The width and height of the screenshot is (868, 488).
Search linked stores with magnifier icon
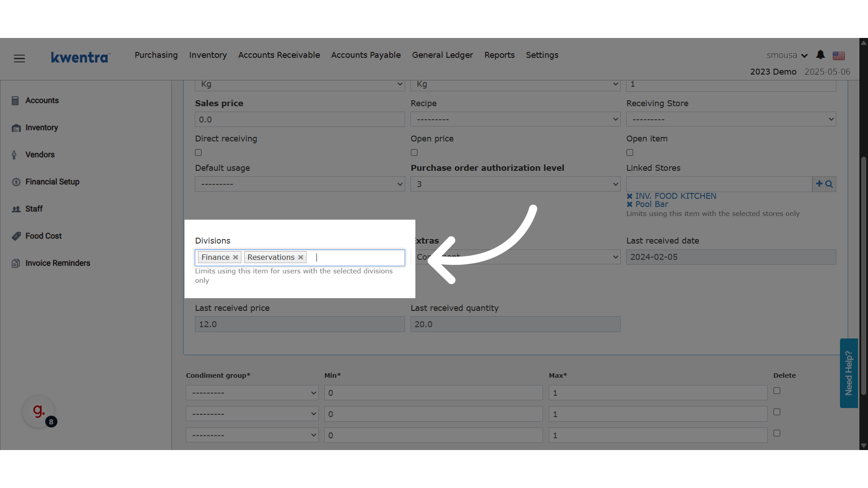point(829,184)
